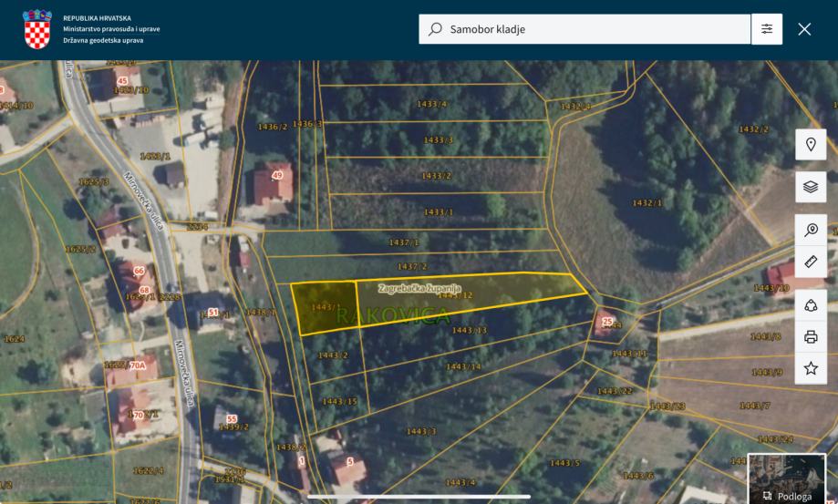Select parcel 1443/13
The width and height of the screenshot is (838, 504).
click(x=470, y=331)
